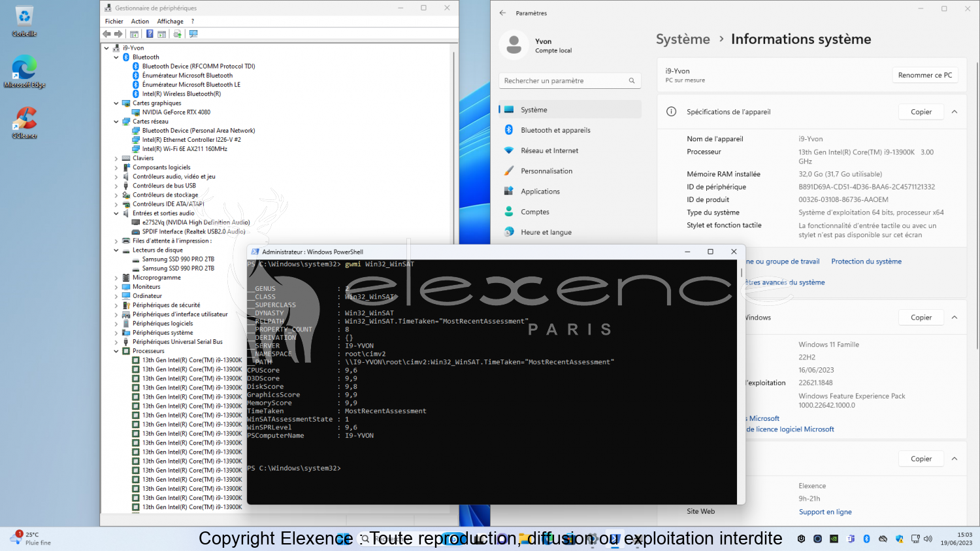Click the search magnifier in Settings search box
Image resolution: width=980 pixels, height=551 pixels.
point(632,81)
